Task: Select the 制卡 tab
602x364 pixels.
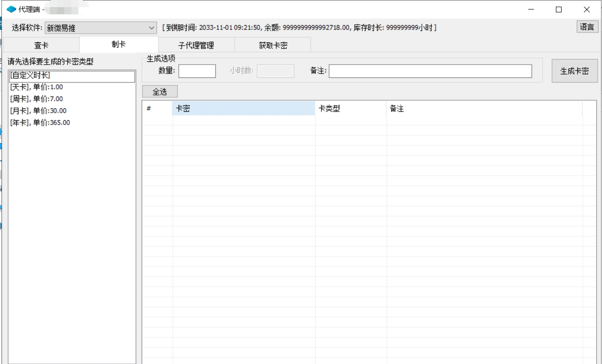Action: (x=118, y=44)
